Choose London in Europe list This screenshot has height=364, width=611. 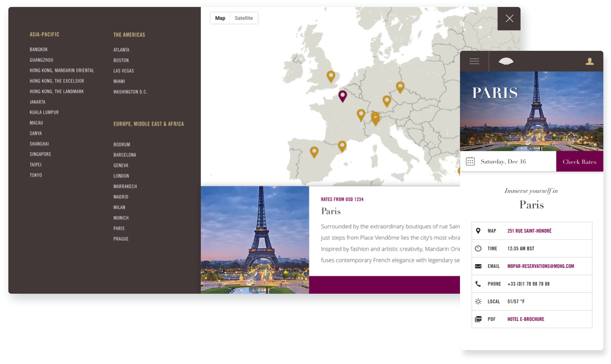[121, 176]
